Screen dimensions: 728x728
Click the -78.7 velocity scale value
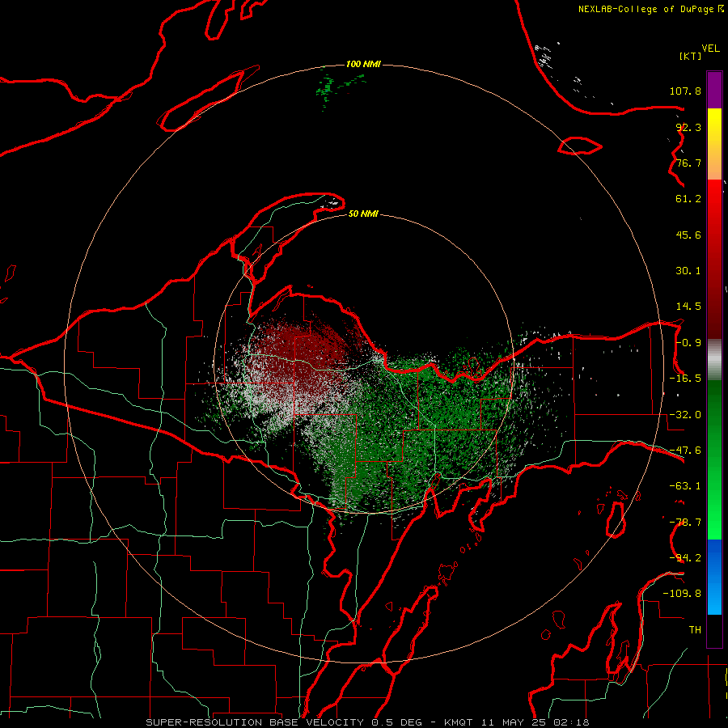pos(685,523)
